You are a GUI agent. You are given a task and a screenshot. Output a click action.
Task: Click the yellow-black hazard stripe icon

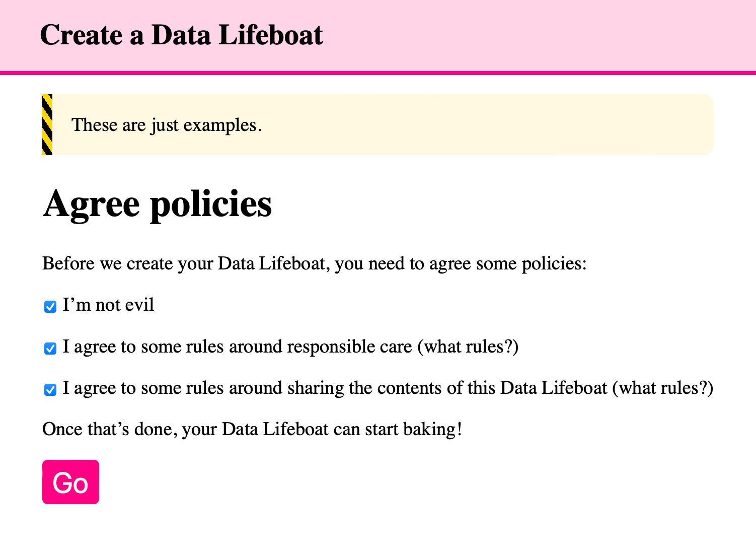[47, 124]
